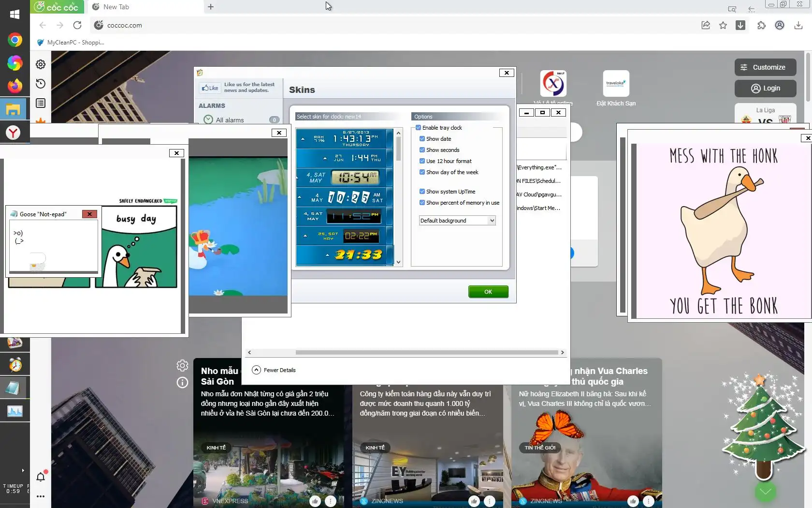The height and width of the screenshot is (508, 812).
Task: Click the details window horizontal scrollbar
Action: click(x=427, y=352)
